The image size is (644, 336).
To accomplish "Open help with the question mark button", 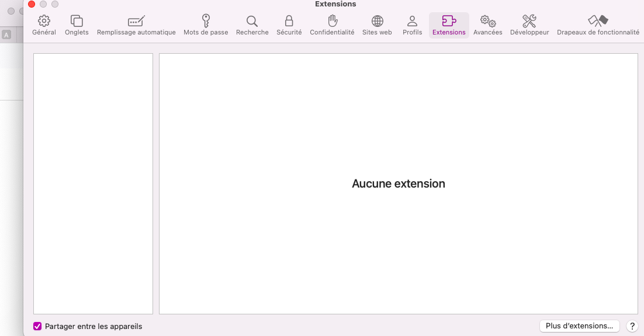I will pos(632,326).
